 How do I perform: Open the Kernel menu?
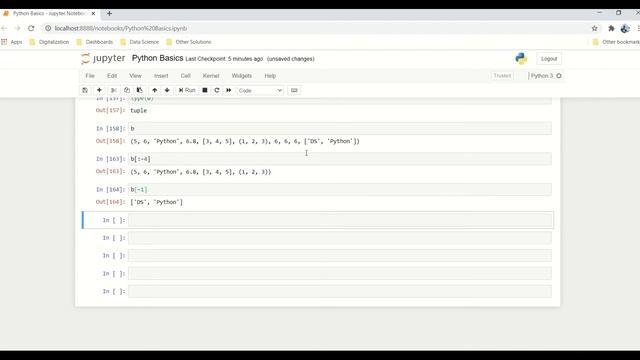[211, 76]
